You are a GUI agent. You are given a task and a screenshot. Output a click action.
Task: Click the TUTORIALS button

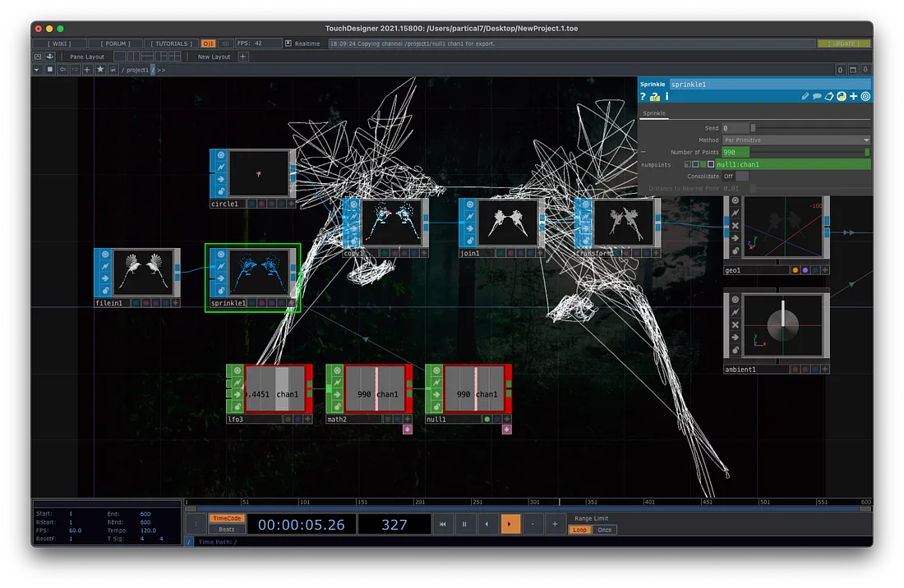click(172, 44)
